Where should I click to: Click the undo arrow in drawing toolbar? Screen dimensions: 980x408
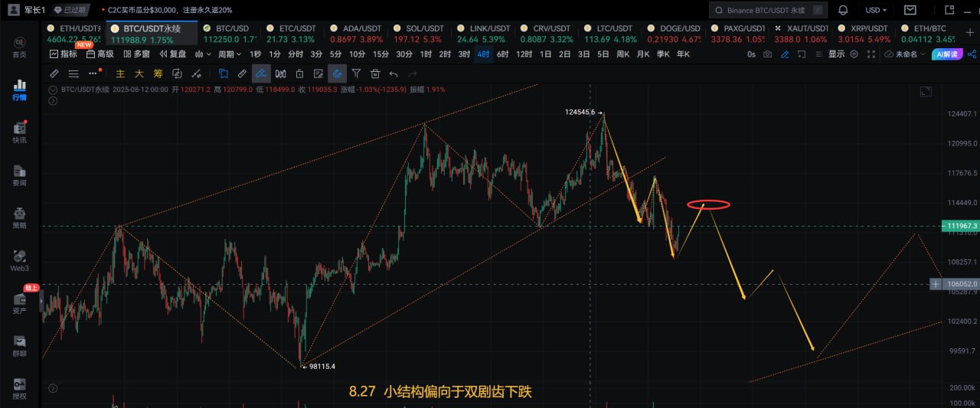click(x=394, y=73)
